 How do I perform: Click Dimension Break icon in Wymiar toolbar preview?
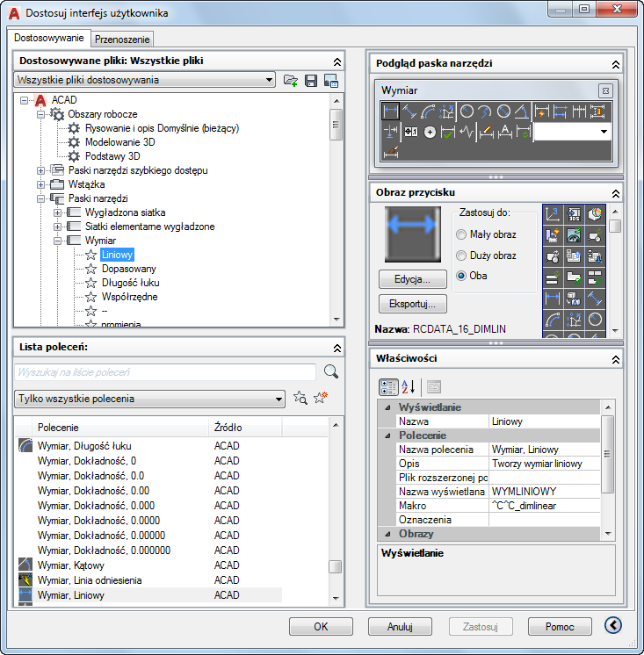390,132
